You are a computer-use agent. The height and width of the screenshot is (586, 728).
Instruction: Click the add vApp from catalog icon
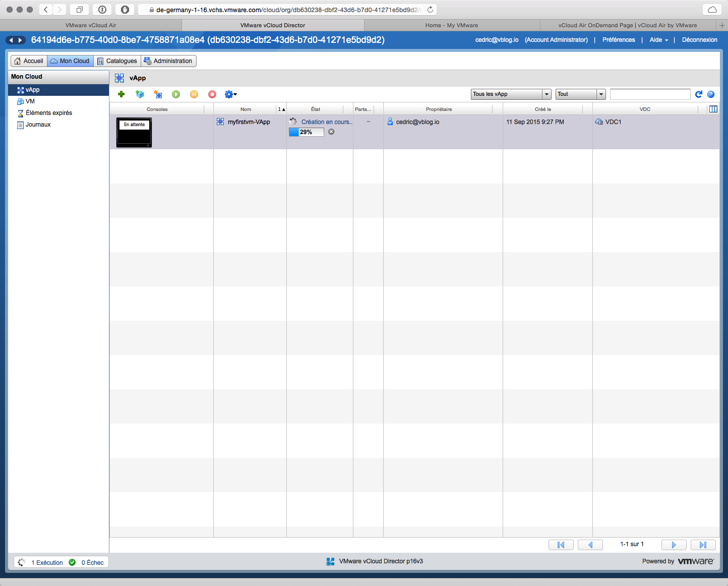[x=140, y=94]
